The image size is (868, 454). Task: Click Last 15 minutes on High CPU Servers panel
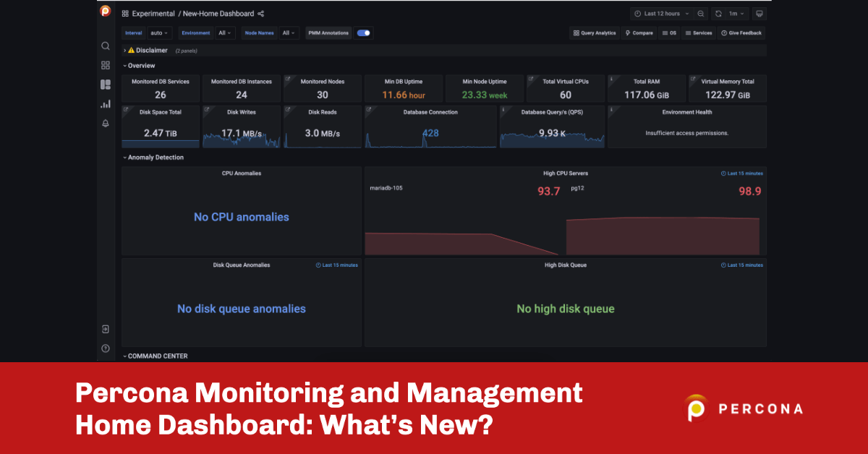tap(742, 174)
